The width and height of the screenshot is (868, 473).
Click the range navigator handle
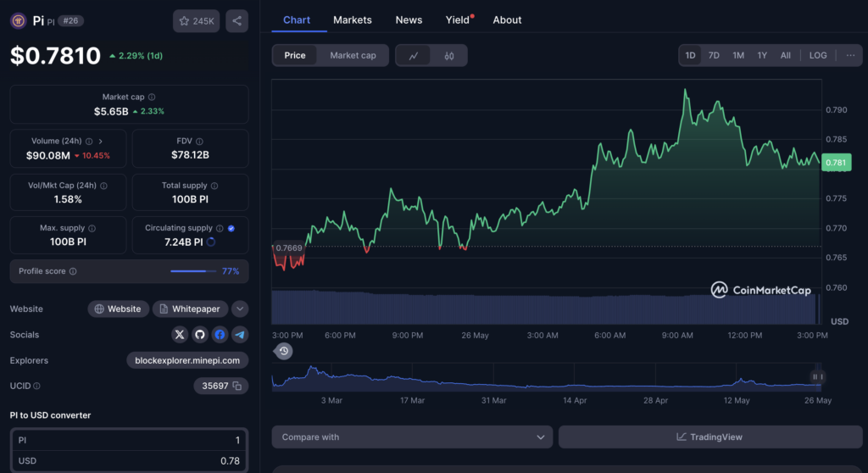(818, 376)
